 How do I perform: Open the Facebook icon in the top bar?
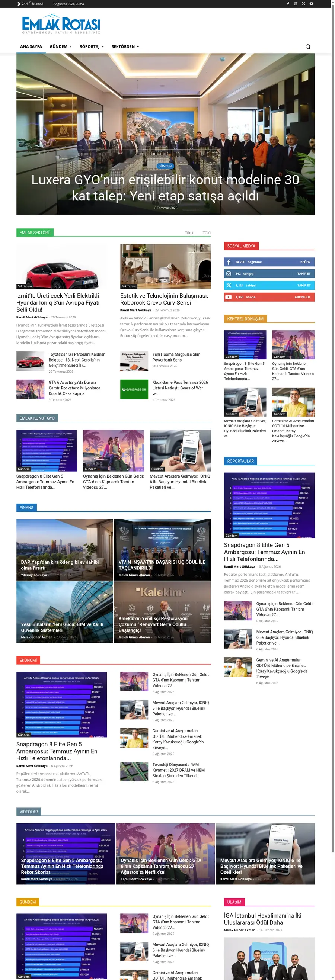click(288, 4)
